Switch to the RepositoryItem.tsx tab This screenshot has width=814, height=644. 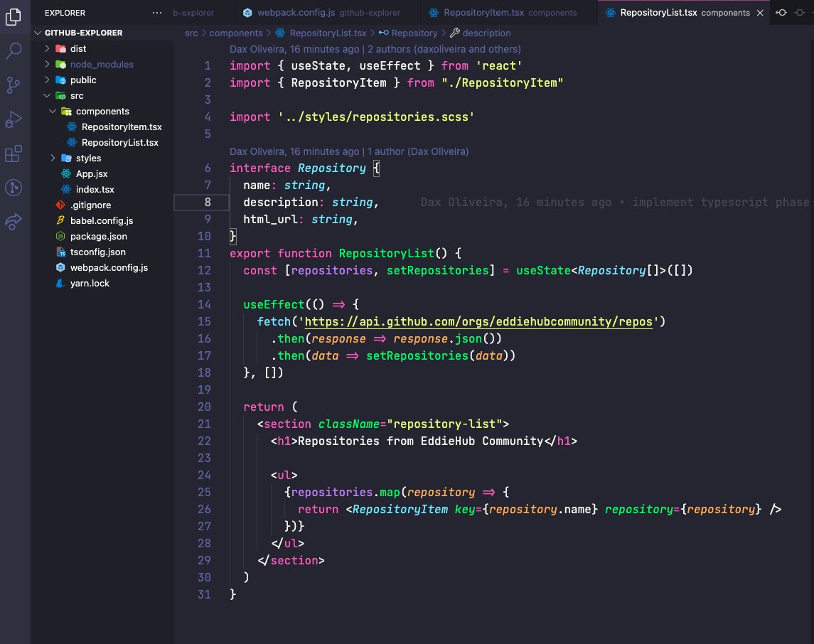[510, 13]
